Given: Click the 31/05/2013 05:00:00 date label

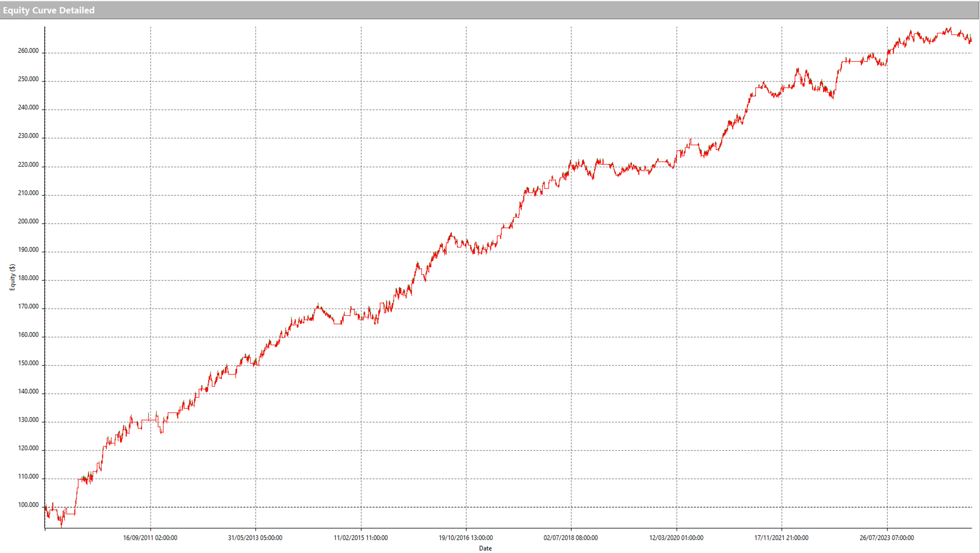Looking at the screenshot, I should [x=255, y=538].
